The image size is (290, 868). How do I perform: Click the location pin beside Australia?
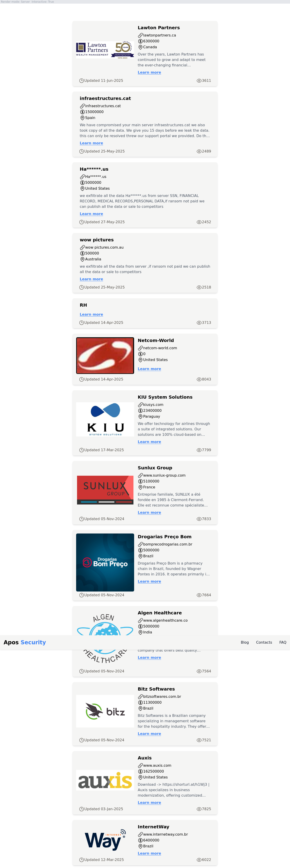[82, 259]
